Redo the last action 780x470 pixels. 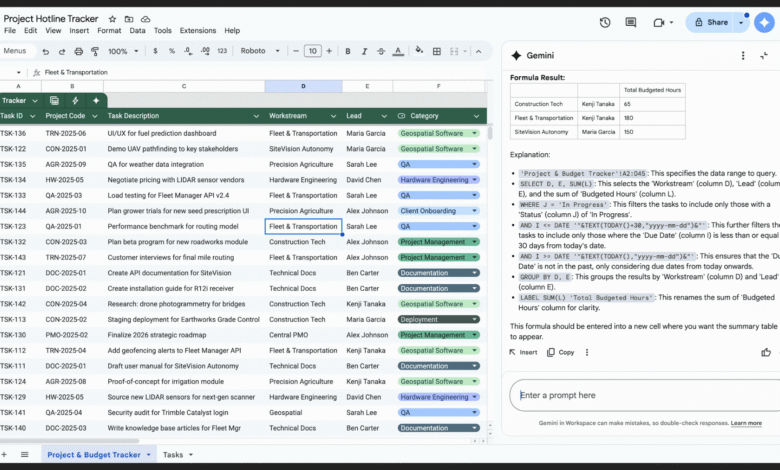point(62,51)
